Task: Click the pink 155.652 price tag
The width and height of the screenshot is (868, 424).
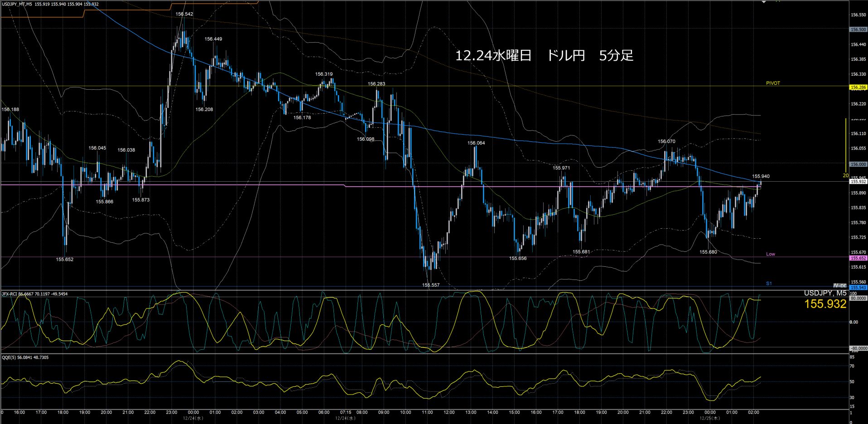Action: [x=858, y=258]
